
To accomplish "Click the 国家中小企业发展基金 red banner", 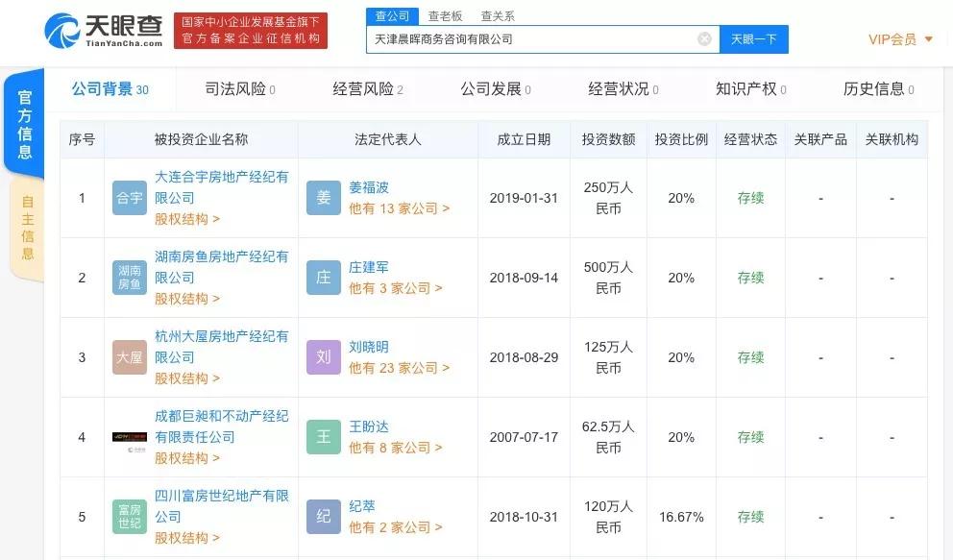I will point(251,31).
